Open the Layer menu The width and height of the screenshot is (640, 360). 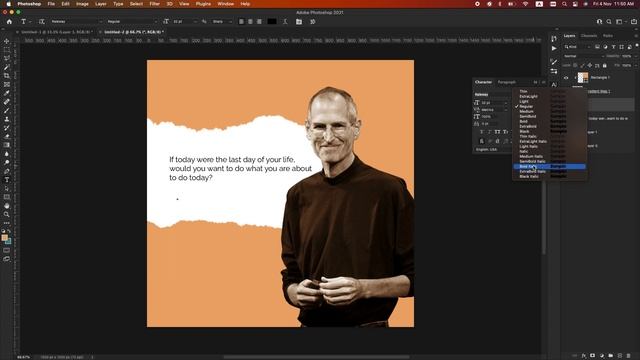(x=100, y=4)
